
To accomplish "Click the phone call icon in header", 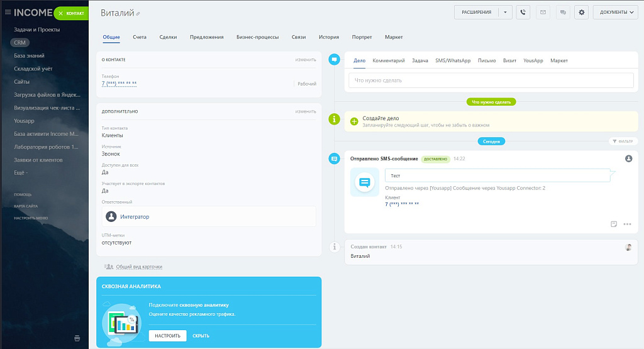I will (523, 12).
